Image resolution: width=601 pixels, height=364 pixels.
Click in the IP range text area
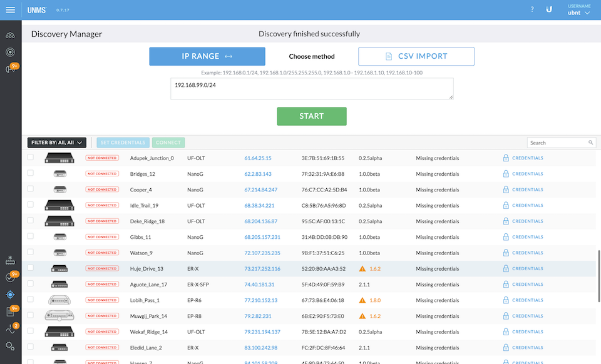click(x=312, y=89)
